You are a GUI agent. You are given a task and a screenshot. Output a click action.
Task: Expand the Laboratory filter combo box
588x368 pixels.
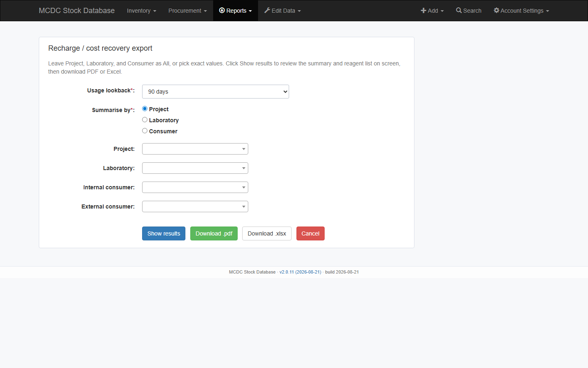tap(195, 168)
